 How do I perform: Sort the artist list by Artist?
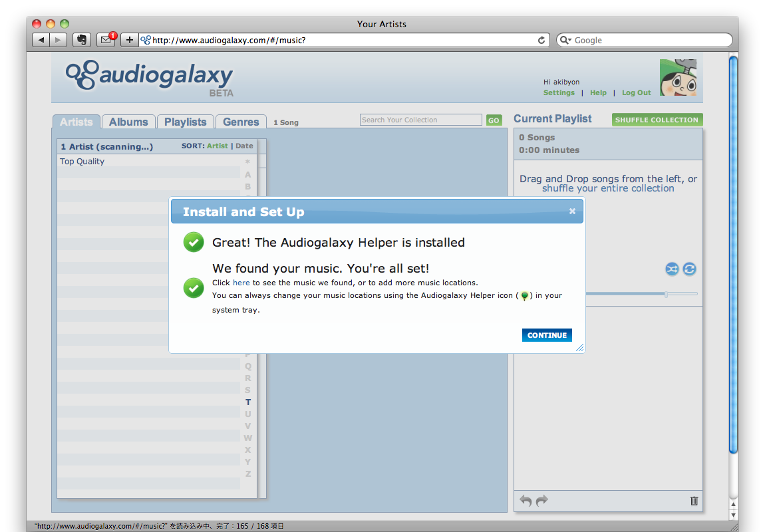click(217, 146)
